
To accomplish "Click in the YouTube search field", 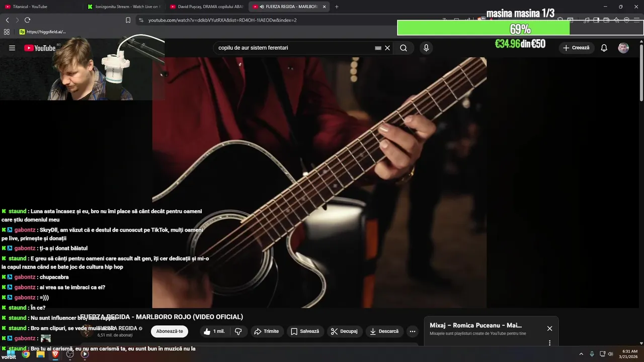I will (x=294, y=48).
